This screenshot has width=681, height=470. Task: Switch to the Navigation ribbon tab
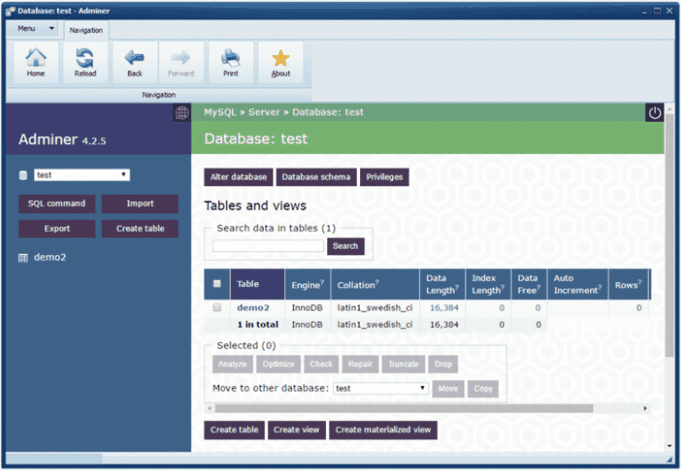pos(86,30)
